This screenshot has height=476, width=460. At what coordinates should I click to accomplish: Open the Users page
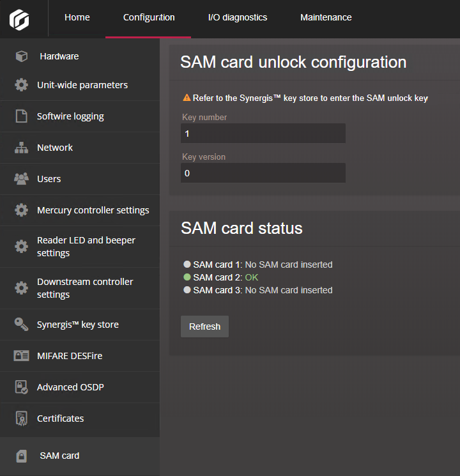click(x=80, y=179)
